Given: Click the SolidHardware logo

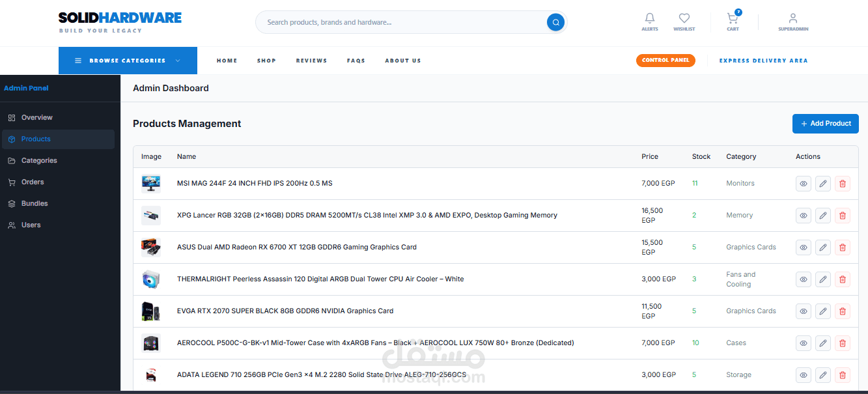Looking at the screenshot, I should coord(120,22).
